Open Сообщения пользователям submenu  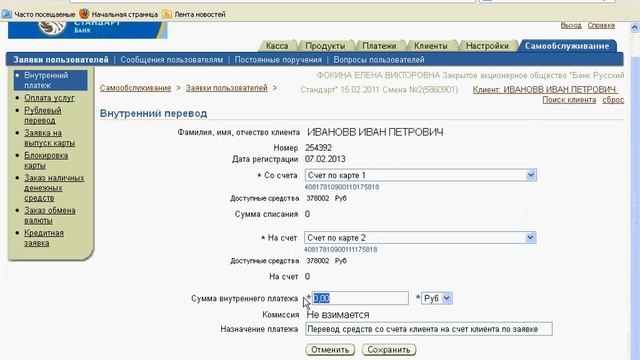(172, 60)
